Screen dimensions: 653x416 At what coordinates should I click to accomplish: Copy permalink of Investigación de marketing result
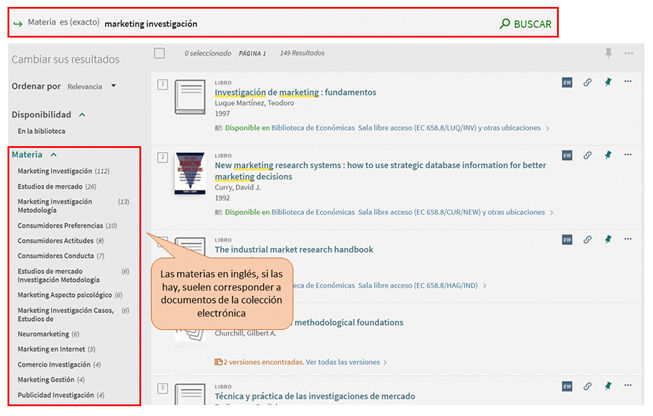pyautogui.click(x=587, y=82)
